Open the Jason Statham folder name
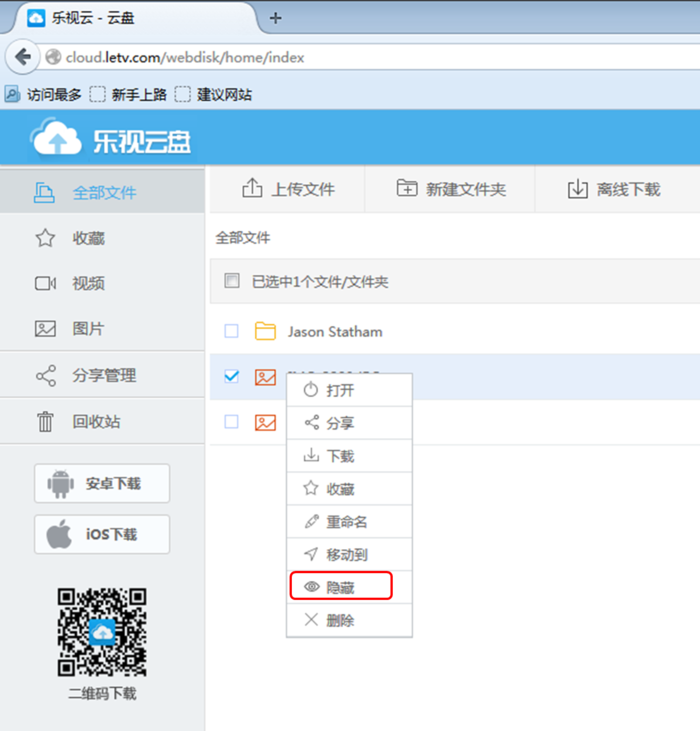Screen dimensions: 700x731 click(335, 331)
